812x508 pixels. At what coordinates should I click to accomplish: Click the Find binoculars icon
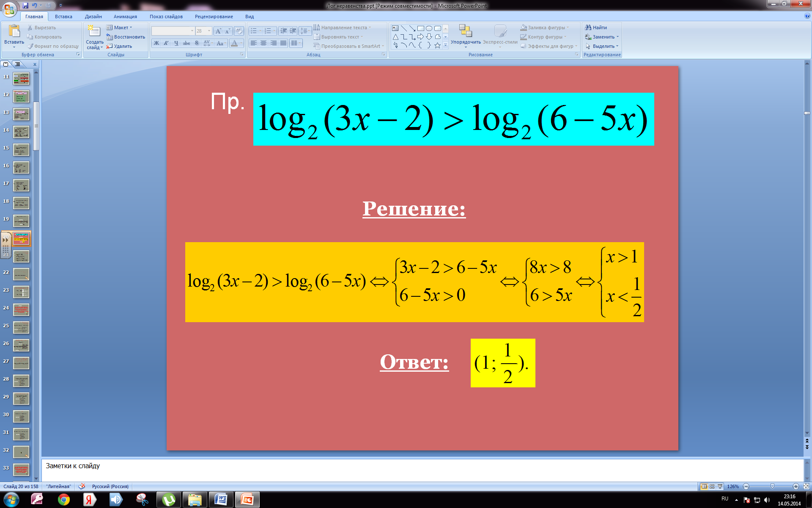coord(588,28)
